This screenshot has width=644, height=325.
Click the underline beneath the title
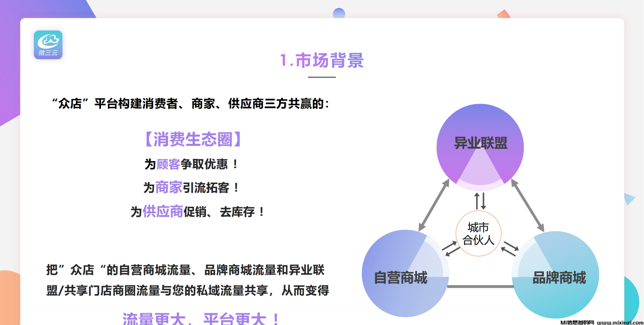click(x=322, y=77)
